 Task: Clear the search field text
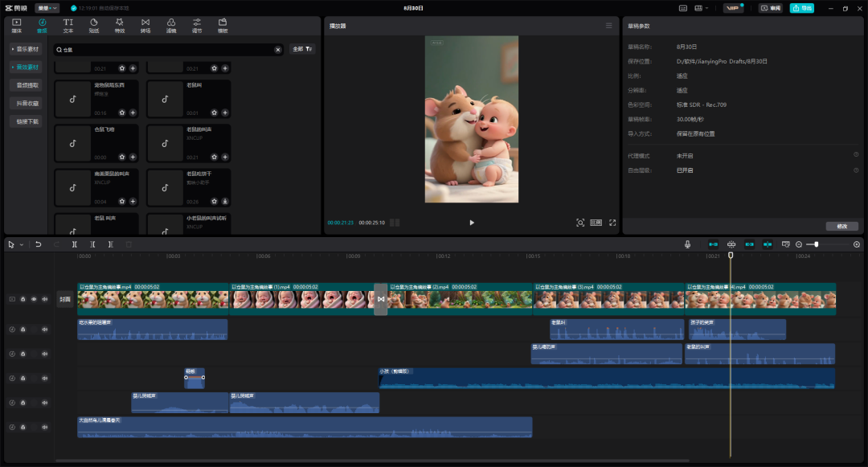(x=278, y=50)
